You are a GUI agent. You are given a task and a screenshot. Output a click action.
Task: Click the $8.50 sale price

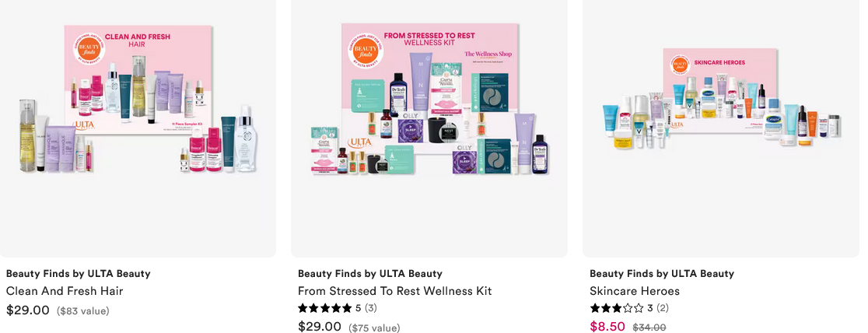point(607,327)
